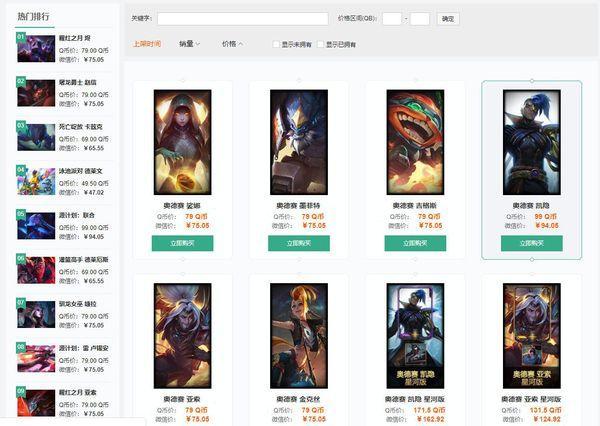
Task: Click the 猩红之月 烬 ranking name
Action: point(75,38)
